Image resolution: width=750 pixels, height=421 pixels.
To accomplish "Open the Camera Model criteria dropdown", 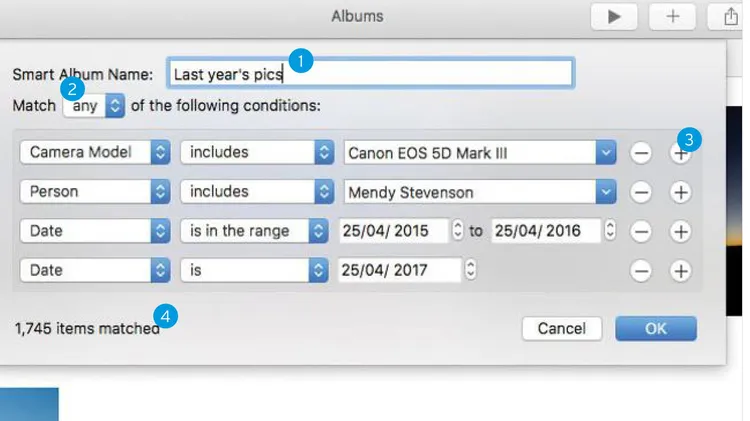I will point(95,153).
